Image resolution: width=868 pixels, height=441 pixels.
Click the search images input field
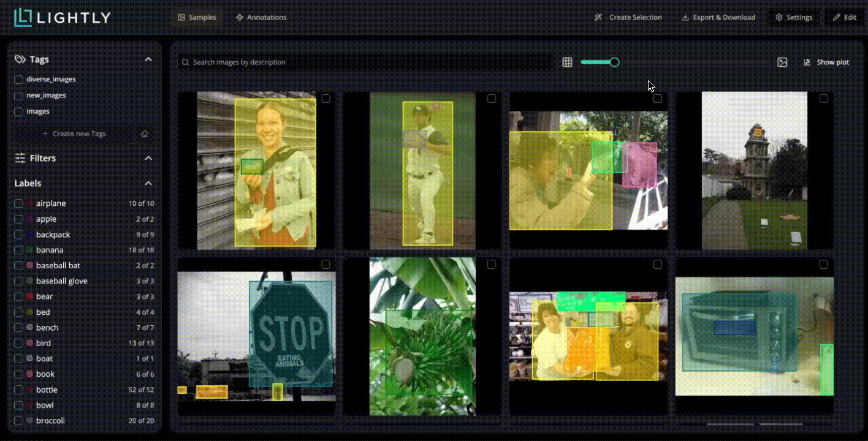365,62
